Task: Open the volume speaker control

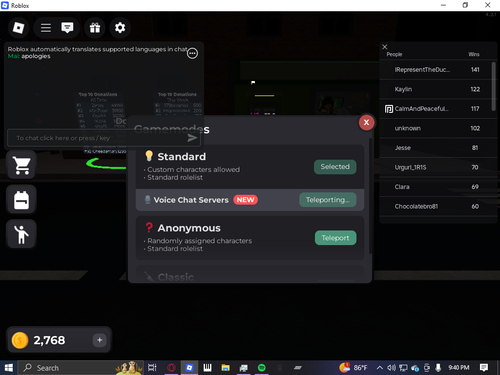Action: tap(391, 368)
